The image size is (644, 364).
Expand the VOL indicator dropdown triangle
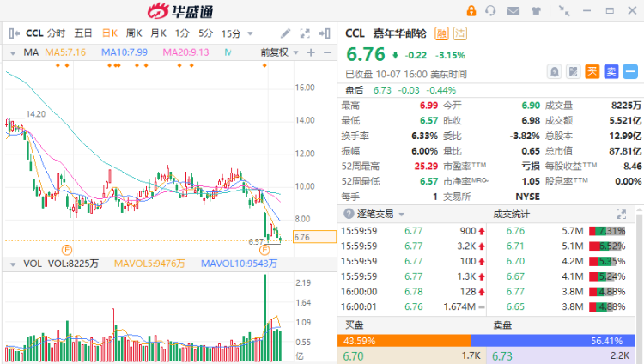[13, 264]
